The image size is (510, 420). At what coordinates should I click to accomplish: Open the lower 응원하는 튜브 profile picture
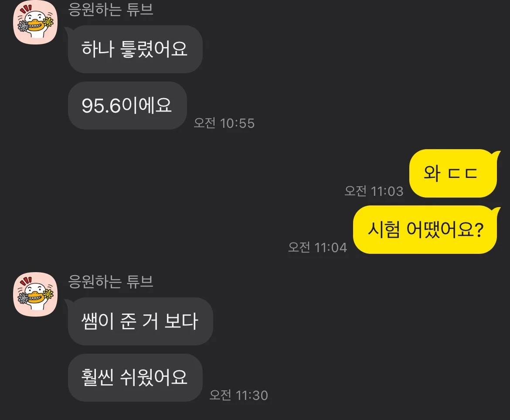[x=35, y=294]
